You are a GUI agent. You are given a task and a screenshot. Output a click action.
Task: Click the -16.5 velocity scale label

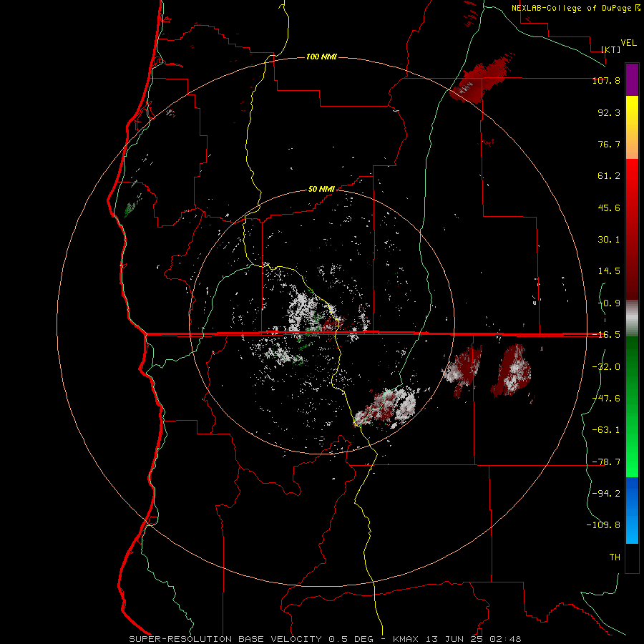click(606, 335)
